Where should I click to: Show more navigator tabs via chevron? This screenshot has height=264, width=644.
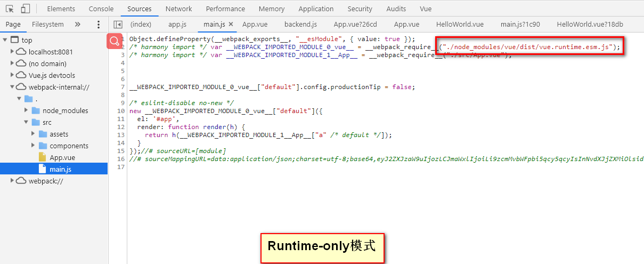[78, 25]
